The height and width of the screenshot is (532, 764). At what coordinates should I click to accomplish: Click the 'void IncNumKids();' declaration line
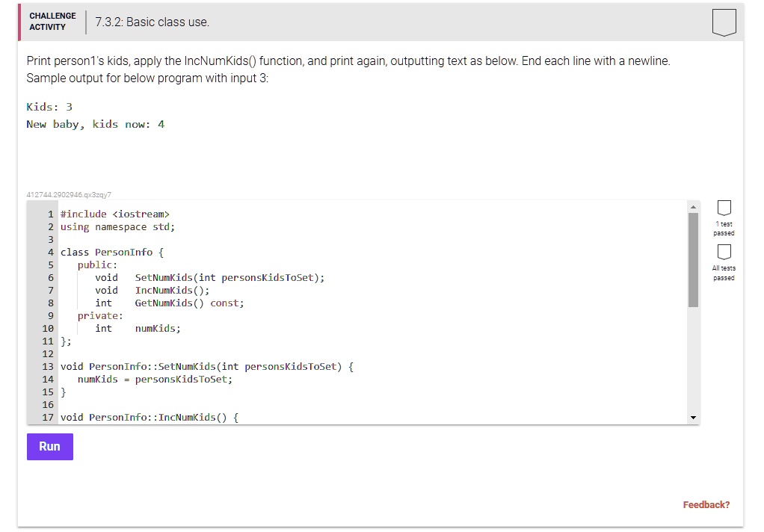(x=152, y=291)
